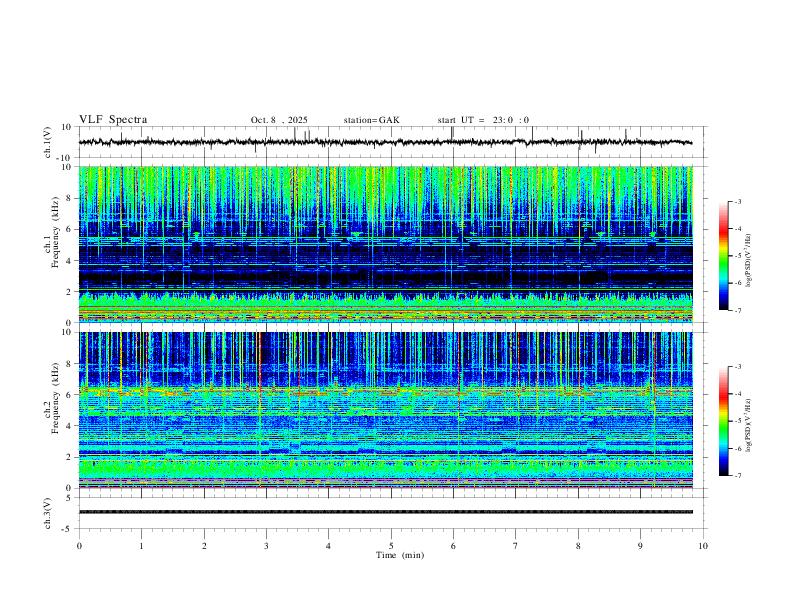Screen dimensions: 792x612
Task: Click the 8 kHz tick on ch.1 frequency axis
Action: [70, 198]
